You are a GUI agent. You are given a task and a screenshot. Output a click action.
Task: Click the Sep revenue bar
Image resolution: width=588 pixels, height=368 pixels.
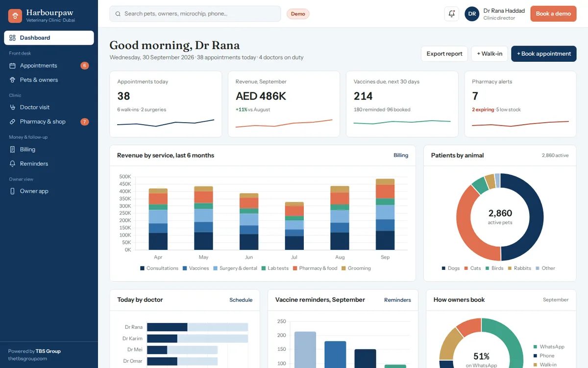[385, 214]
